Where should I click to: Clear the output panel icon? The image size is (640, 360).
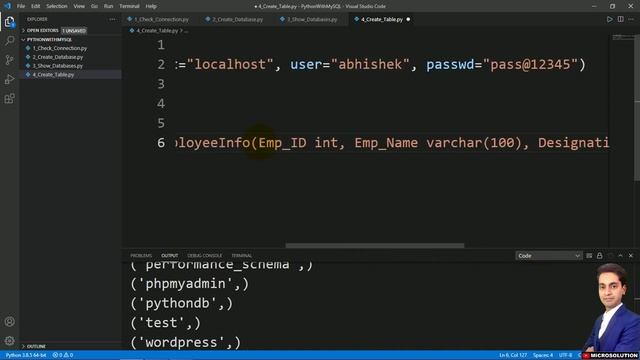589,256
